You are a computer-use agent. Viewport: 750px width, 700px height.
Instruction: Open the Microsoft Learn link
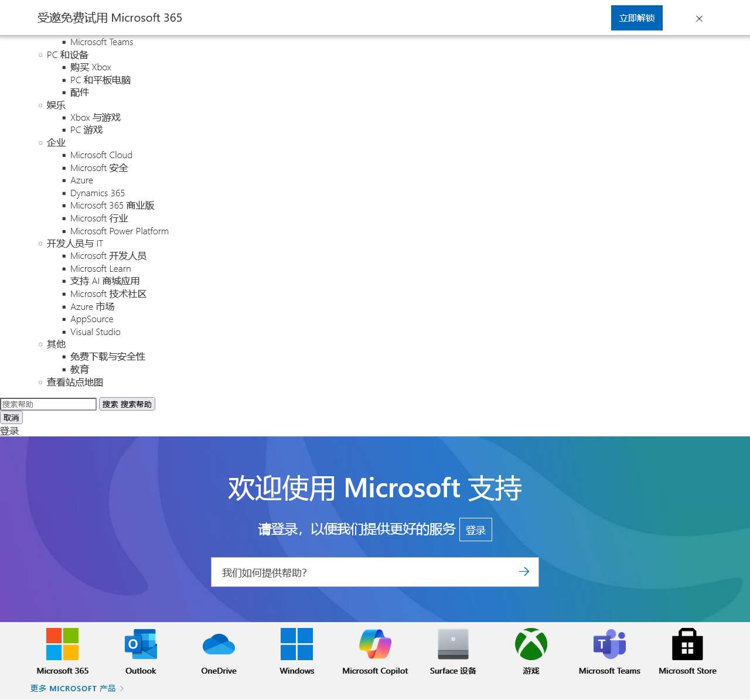(x=101, y=269)
